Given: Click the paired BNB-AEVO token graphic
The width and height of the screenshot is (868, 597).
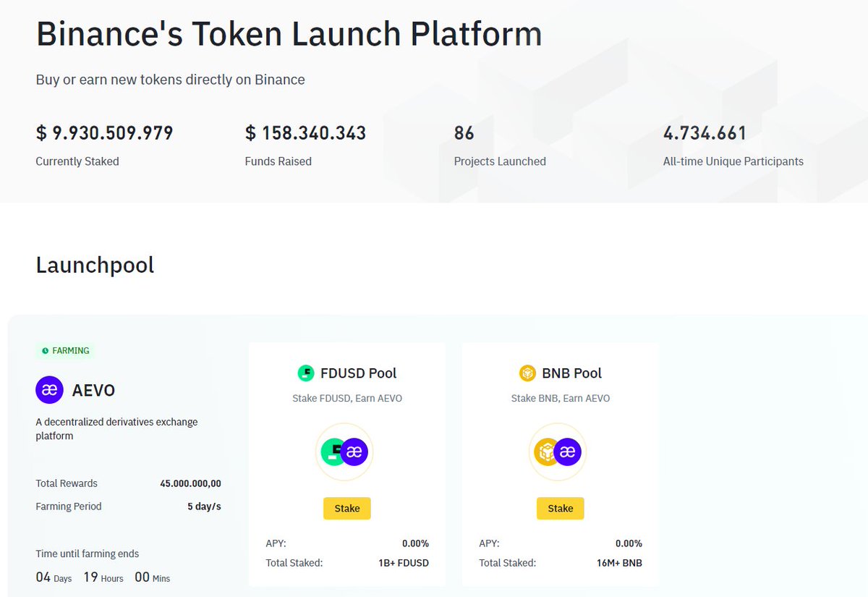Looking at the screenshot, I should pyautogui.click(x=558, y=452).
